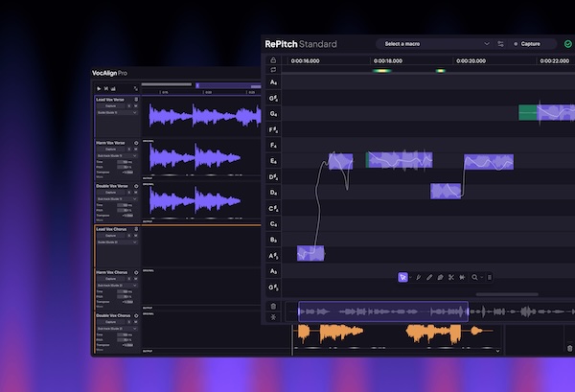
Task: Select the A♯3 note block
Action: pos(310,253)
